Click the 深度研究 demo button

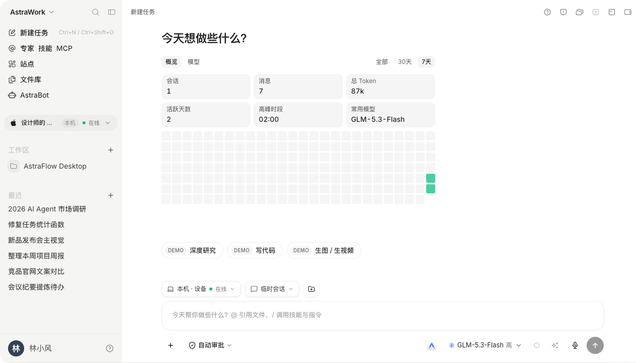[192, 251]
